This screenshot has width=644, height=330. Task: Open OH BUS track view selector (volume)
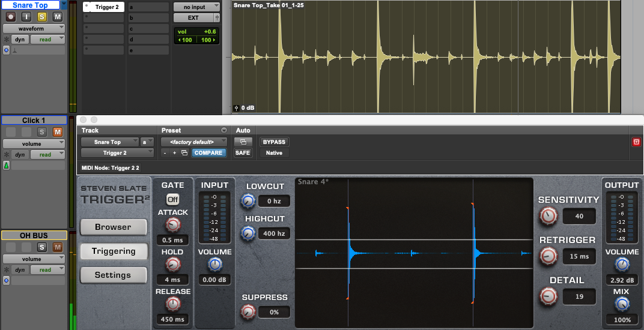[x=34, y=259]
